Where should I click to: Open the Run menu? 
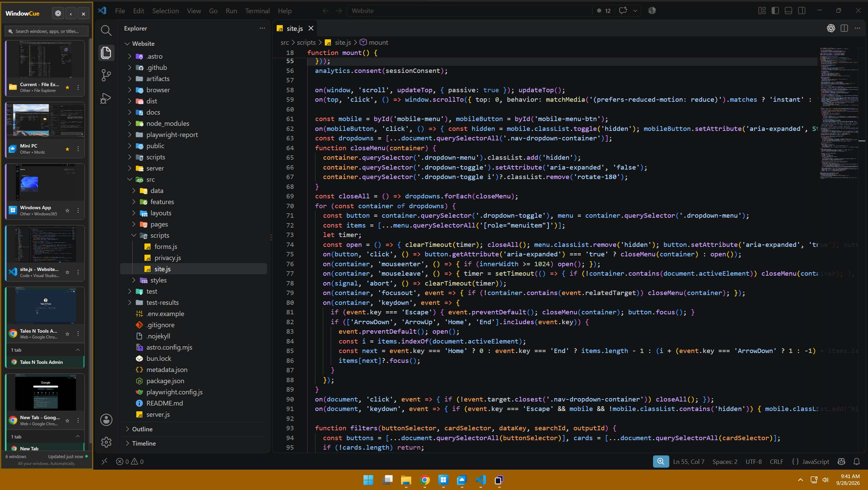(231, 11)
